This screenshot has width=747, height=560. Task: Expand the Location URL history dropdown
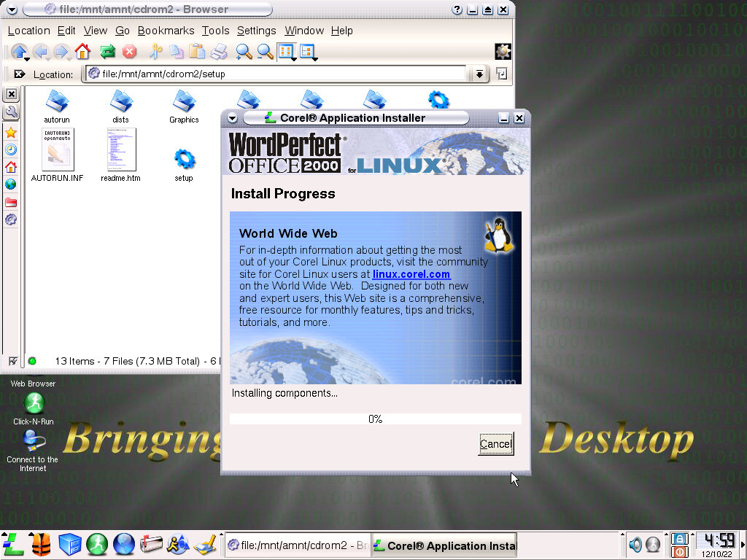pyautogui.click(x=479, y=74)
